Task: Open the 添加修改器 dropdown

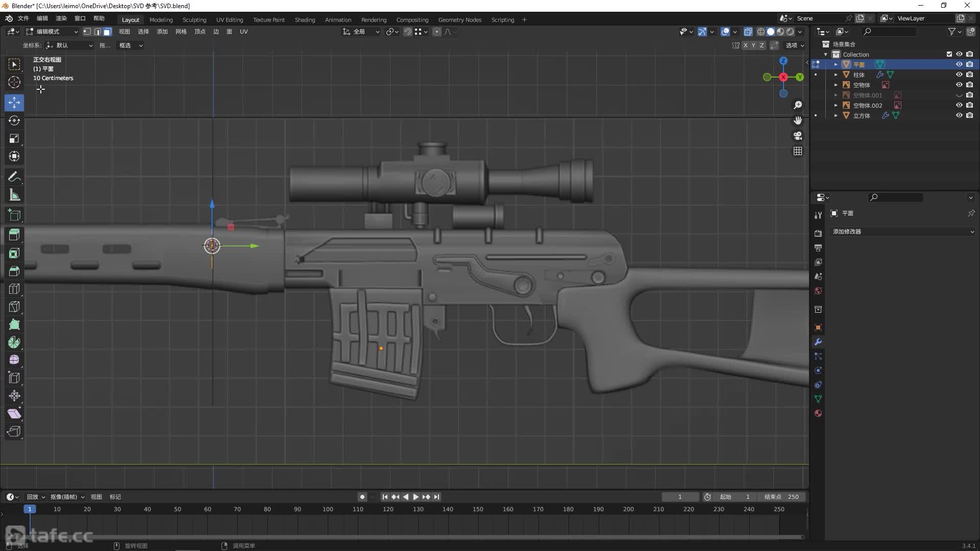Action: click(x=903, y=232)
